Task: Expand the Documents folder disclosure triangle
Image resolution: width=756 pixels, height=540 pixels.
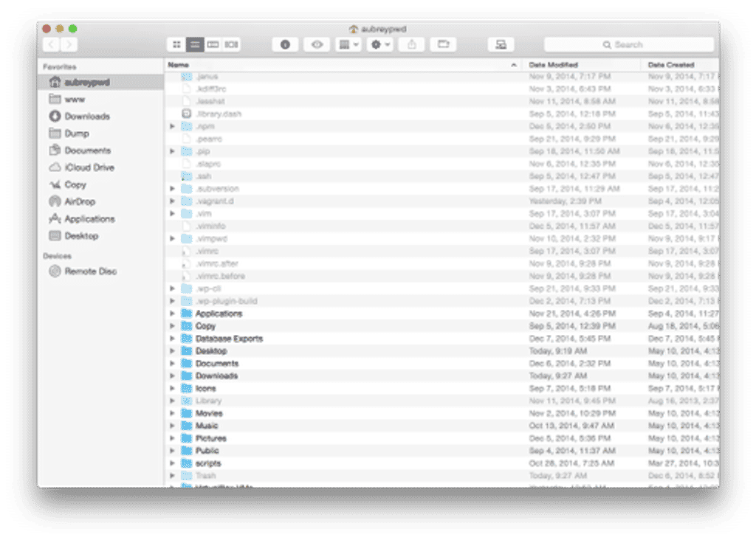Action: tap(172, 363)
